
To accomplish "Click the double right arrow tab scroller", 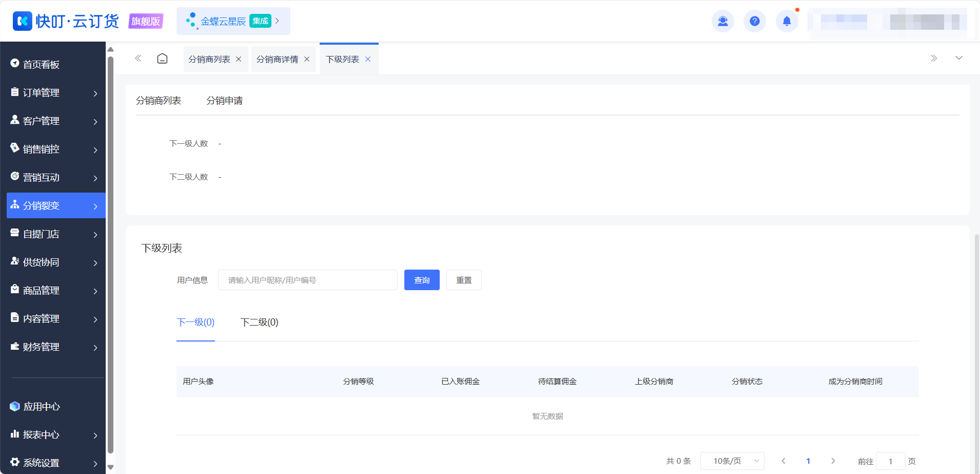I will tap(934, 59).
